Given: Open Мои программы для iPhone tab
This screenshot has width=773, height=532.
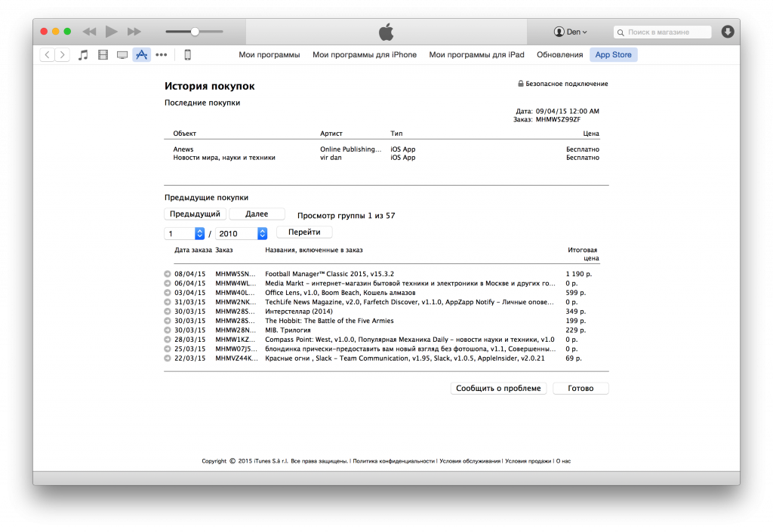Looking at the screenshot, I should (x=365, y=54).
